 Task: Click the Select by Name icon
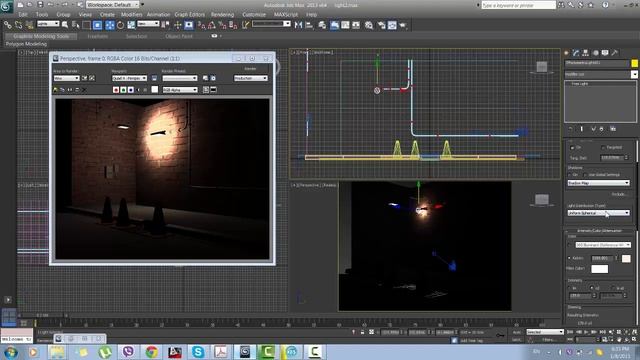click(76, 25)
